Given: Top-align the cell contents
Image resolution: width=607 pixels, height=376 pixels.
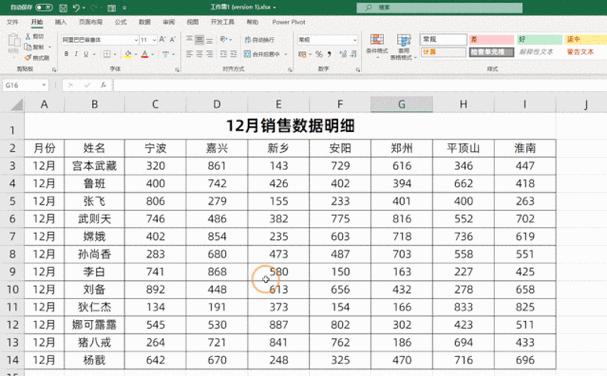Looking at the screenshot, I should (189, 39).
